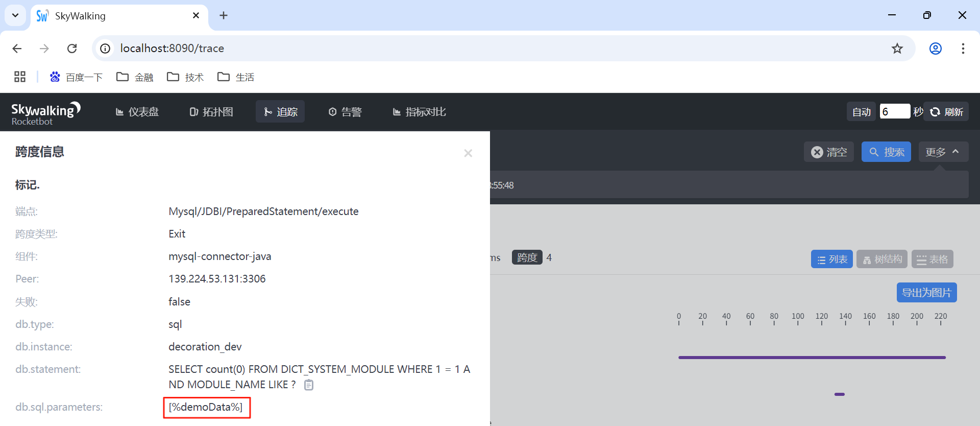The width and height of the screenshot is (980, 426).
Task: Open the 仪表盘 dashboard menu
Action: pos(137,112)
